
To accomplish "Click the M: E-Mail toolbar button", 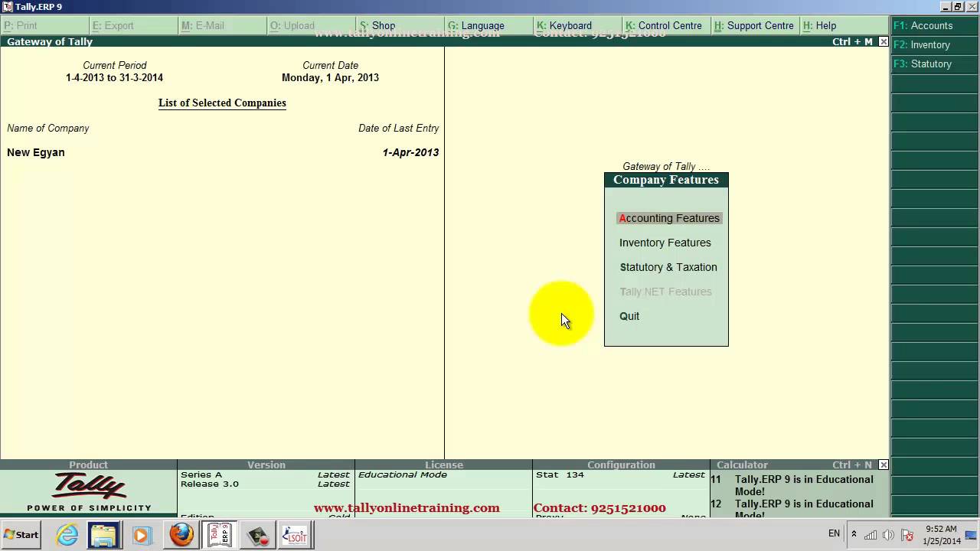I will click(x=222, y=25).
